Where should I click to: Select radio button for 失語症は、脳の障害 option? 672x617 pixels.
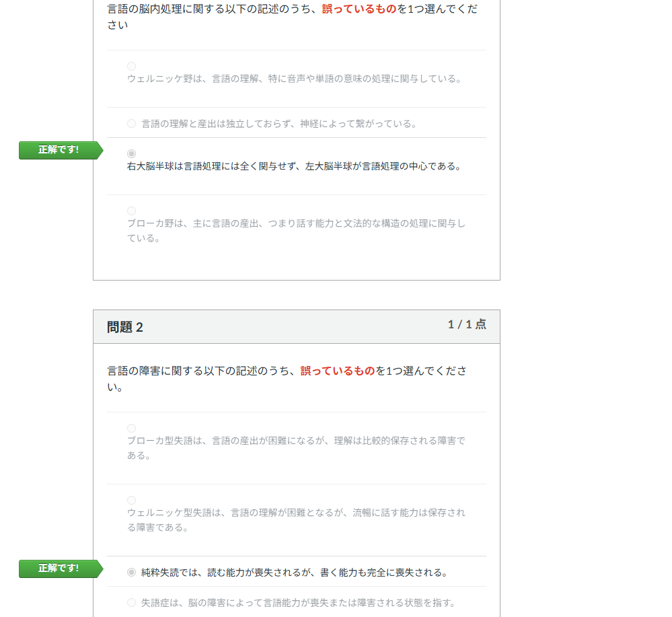[x=131, y=602]
